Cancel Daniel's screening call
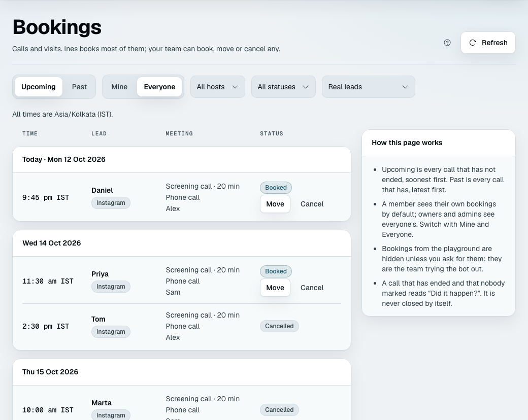The width and height of the screenshot is (528, 420). 312,204
